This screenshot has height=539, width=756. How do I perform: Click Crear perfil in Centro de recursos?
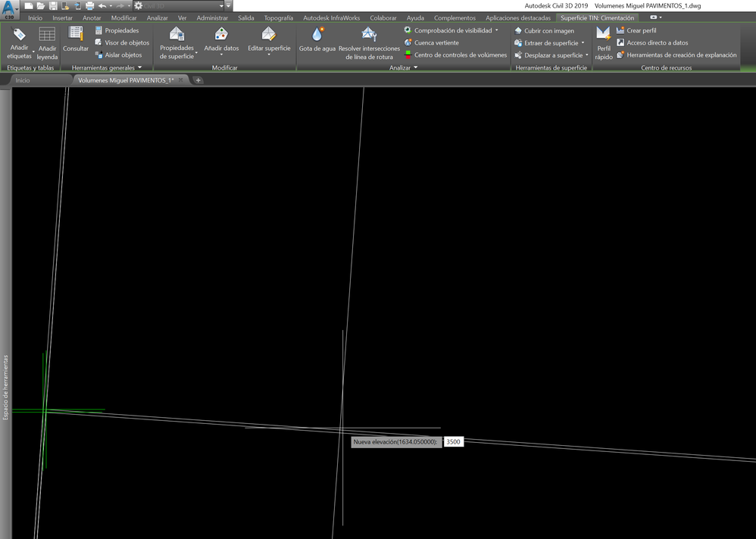(x=636, y=30)
